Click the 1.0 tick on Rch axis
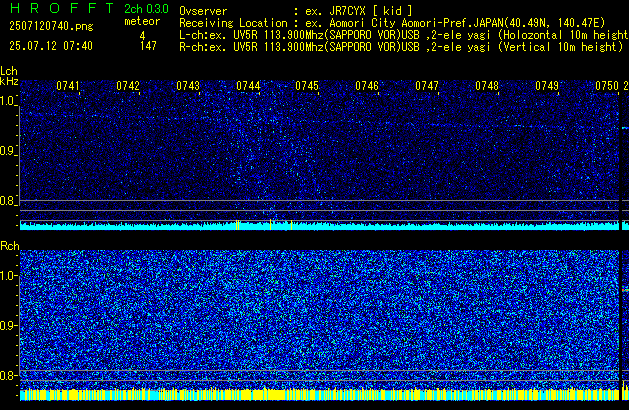The height and width of the screenshot is (410, 629). pos(9,276)
